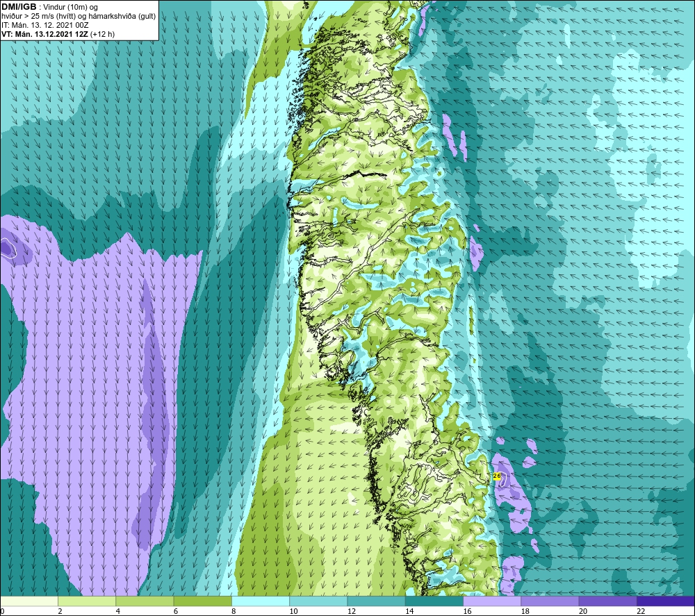Click the "VT: Mán. 13.12.2021 12Z" valid time
This screenshot has width=695, height=616.
pos(44,34)
